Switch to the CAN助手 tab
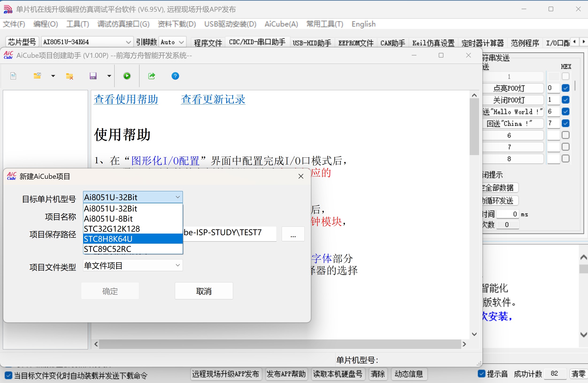The width and height of the screenshot is (588, 383). (392, 43)
